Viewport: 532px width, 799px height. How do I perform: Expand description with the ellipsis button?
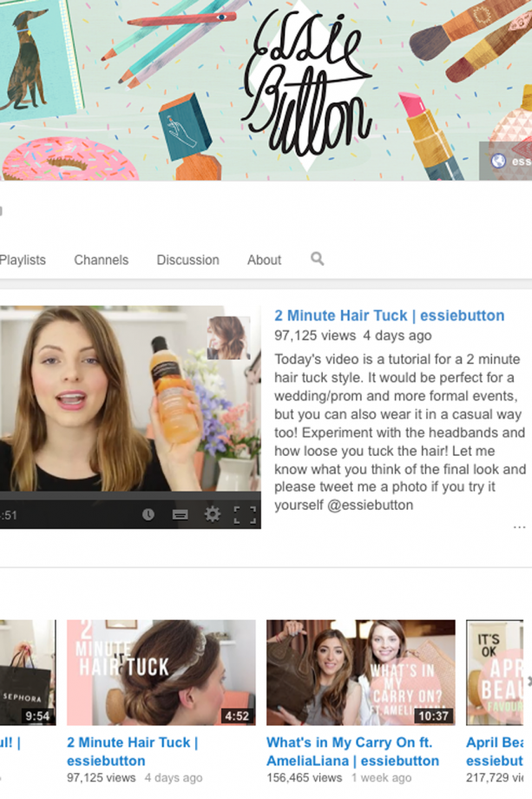[519, 527]
